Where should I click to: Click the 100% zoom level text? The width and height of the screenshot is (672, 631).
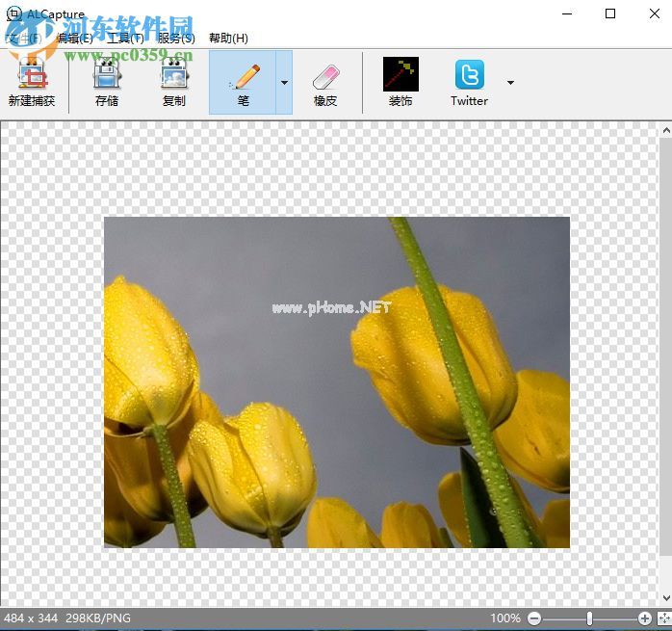click(505, 618)
